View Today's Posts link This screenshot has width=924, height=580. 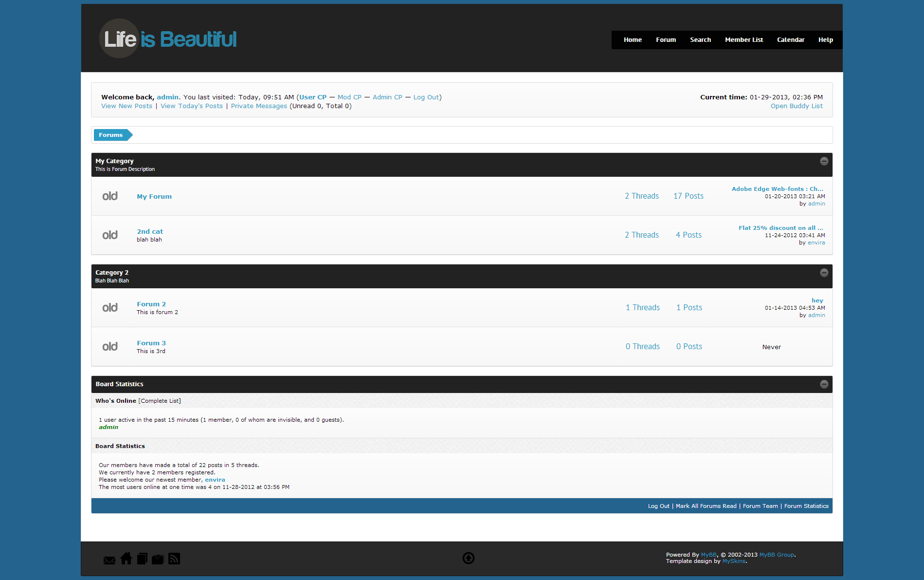tap(192, 106)
